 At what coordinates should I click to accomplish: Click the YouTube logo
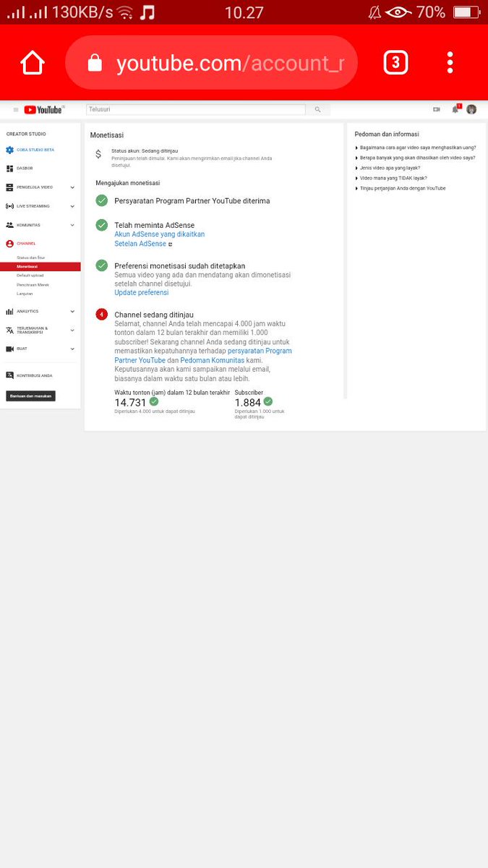(x=43, y=110)
